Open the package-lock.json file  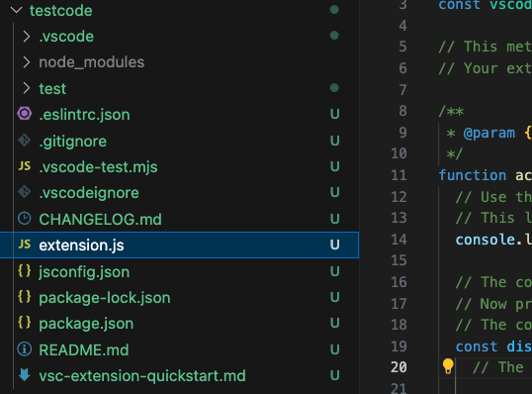coord(105,298)
